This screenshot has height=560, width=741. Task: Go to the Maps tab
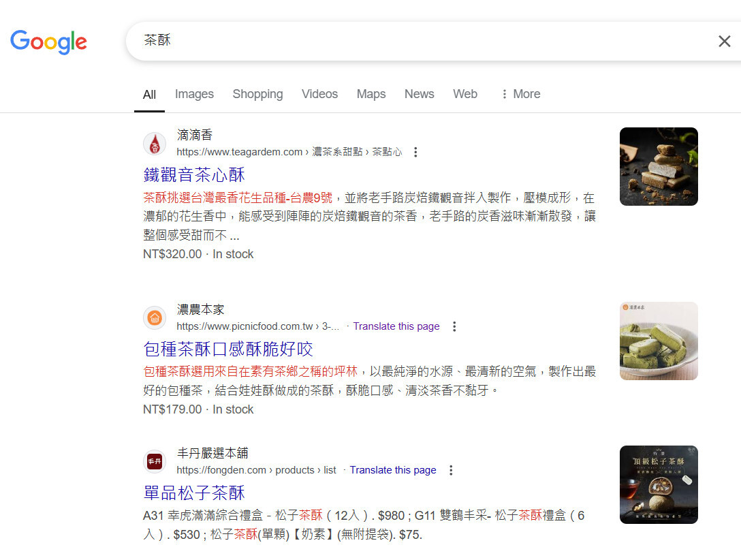371,94
